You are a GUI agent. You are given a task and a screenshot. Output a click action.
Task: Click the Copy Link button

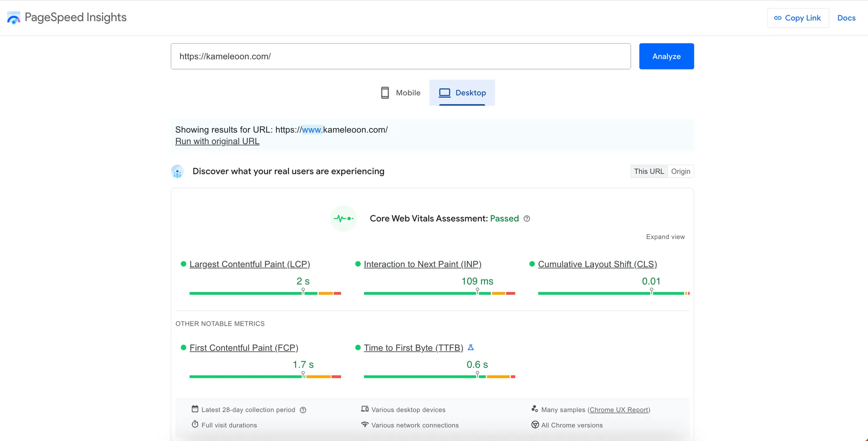798,18
